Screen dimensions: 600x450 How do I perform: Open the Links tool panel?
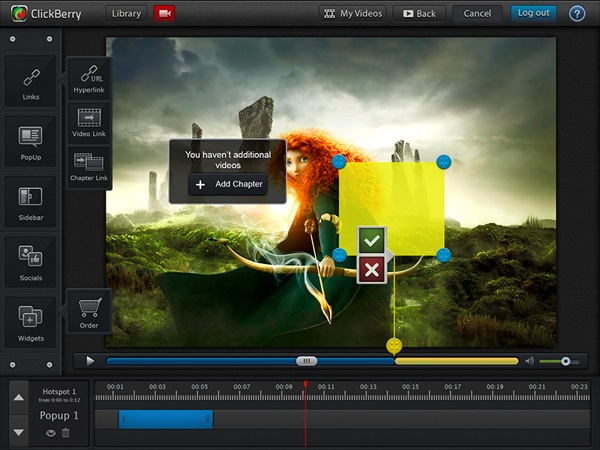click(x=31, y=80)
